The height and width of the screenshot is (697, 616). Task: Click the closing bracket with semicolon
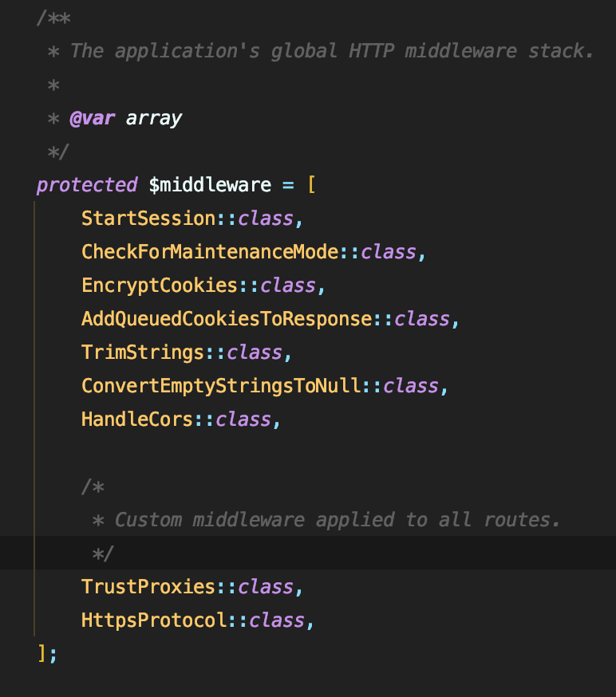(45, 654)
